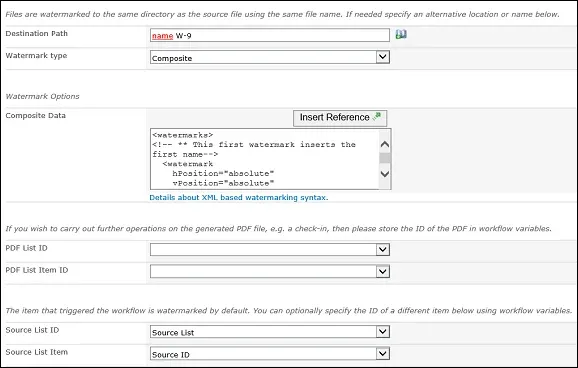Open the Source List ID dropdown
Viewport: 578px width, 368px height.
(x=270, y=332)
